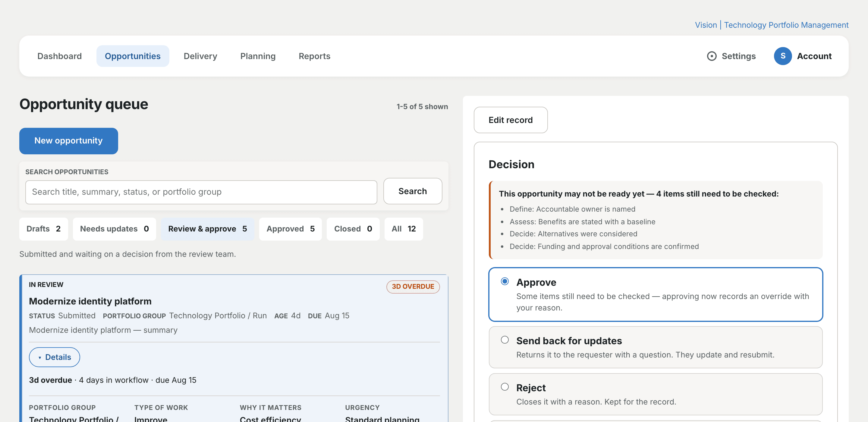
Task: Go to the Opportunities nav tab
Action: pos(132,56)
